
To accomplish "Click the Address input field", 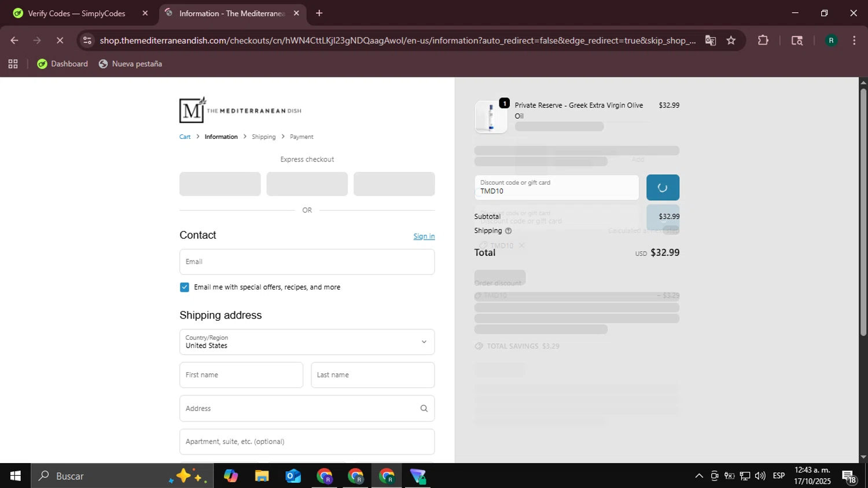I will (307, 408).
